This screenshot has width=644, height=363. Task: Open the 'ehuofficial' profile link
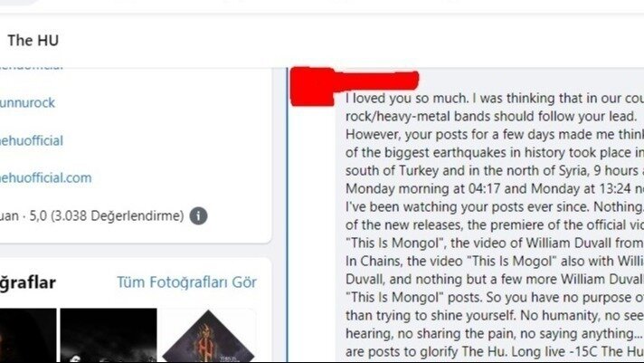click(32, 140)
